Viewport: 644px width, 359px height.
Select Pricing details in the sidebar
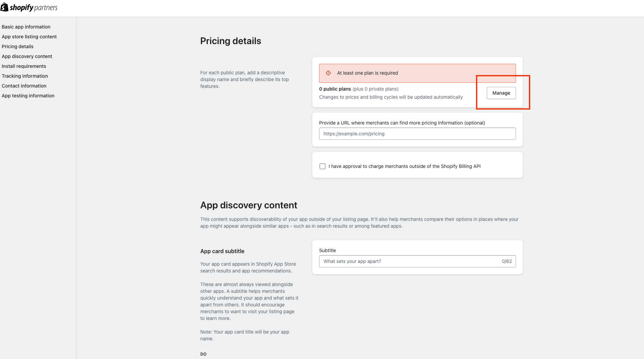[x=18, y=46]
